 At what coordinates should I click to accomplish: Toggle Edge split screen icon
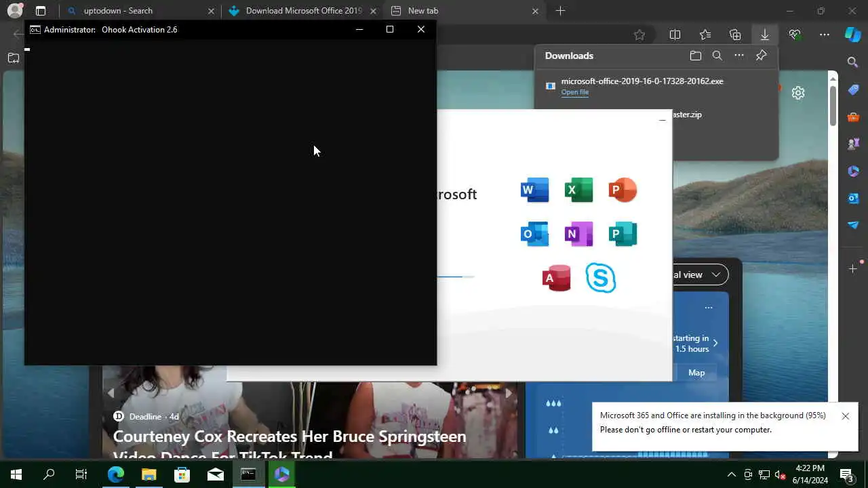pyautogui.click(x=675, y=35)
